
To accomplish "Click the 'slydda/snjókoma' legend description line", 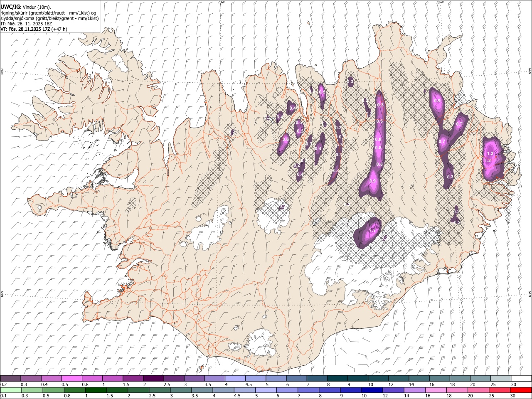I will [49, 18].
